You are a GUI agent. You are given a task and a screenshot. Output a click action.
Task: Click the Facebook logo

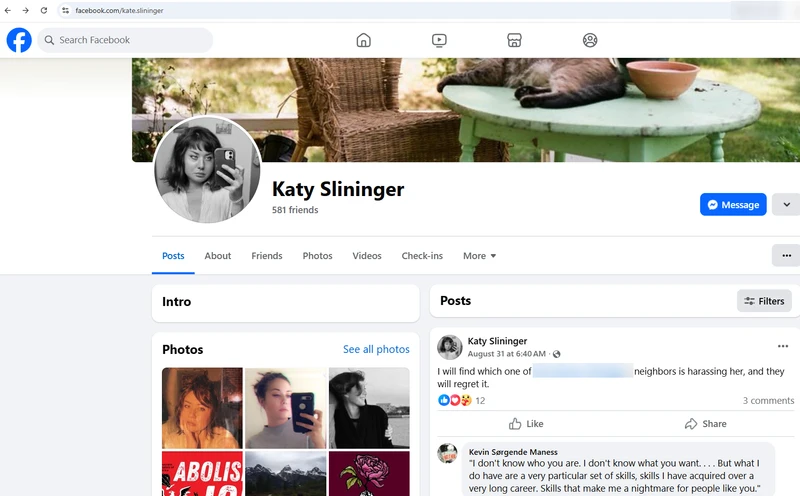coord(19,40)
